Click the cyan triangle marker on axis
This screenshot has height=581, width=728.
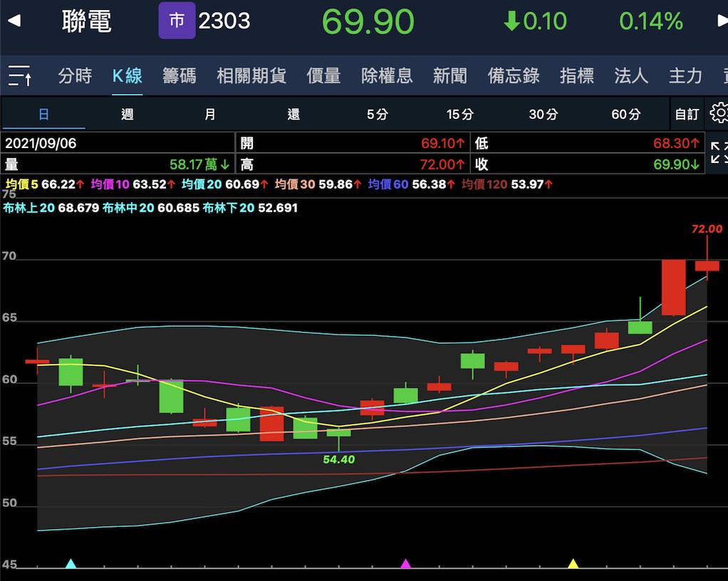point(71,564)
